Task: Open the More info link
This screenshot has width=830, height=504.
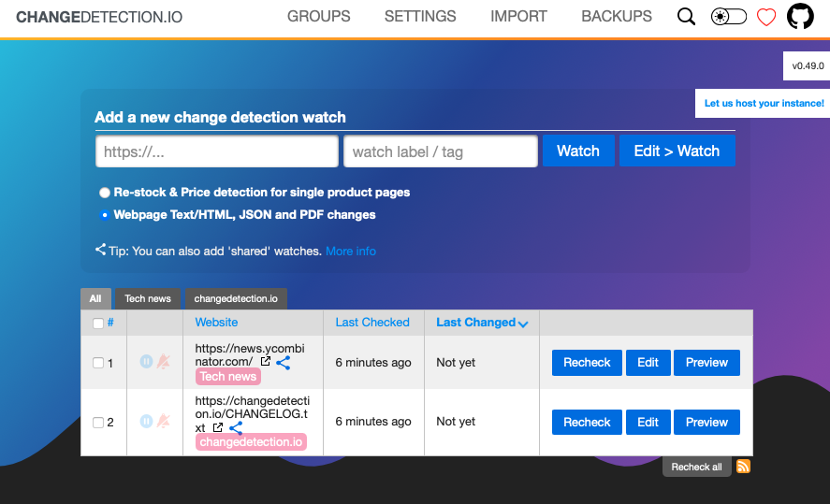Action: (350, 252)
